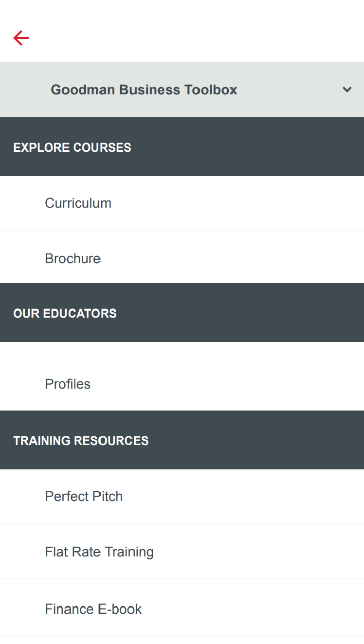Open the Perfect Pitch resource
The height and width of the screenshot is (644, 364).
(84, 496)
